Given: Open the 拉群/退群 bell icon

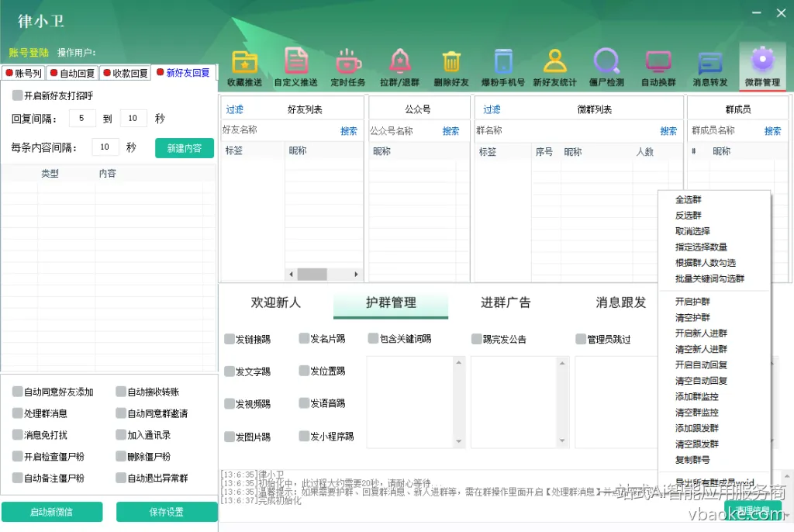Looking at the screenshot, I should [399, 67].
